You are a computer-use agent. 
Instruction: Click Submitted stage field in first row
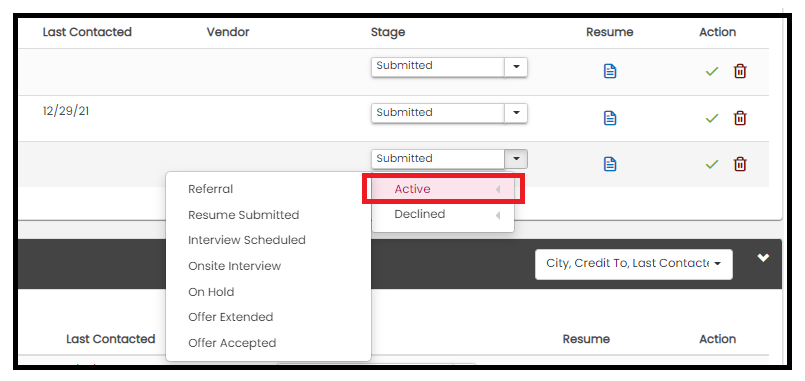point(438,67)
